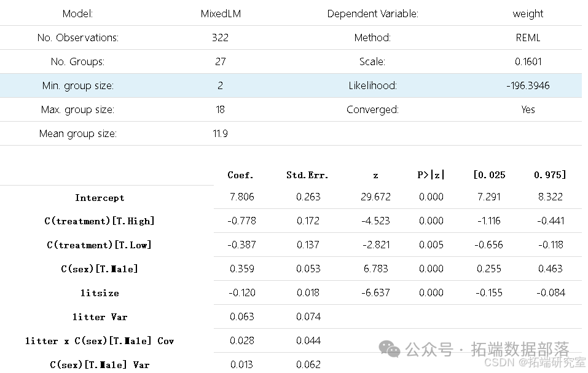
Task: Select the Converged Yes value
Action: pyautogui.click(x=528, y=109)
